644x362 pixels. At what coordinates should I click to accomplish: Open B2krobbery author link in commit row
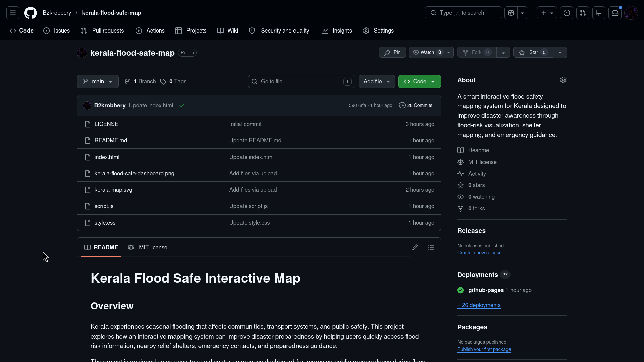[110, 105]
